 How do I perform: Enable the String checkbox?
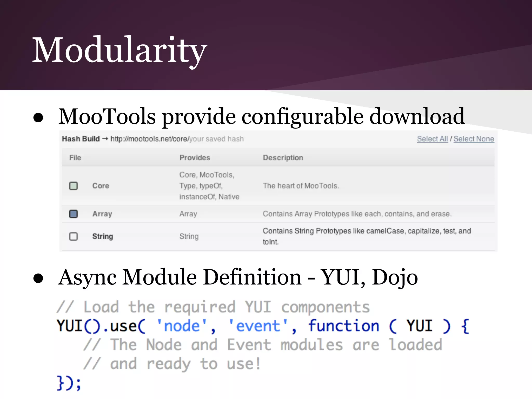[74, 237]
